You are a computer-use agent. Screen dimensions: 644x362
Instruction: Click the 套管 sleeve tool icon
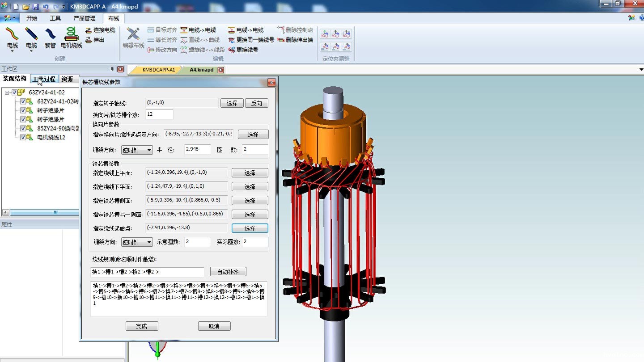[x=50, y=37]
